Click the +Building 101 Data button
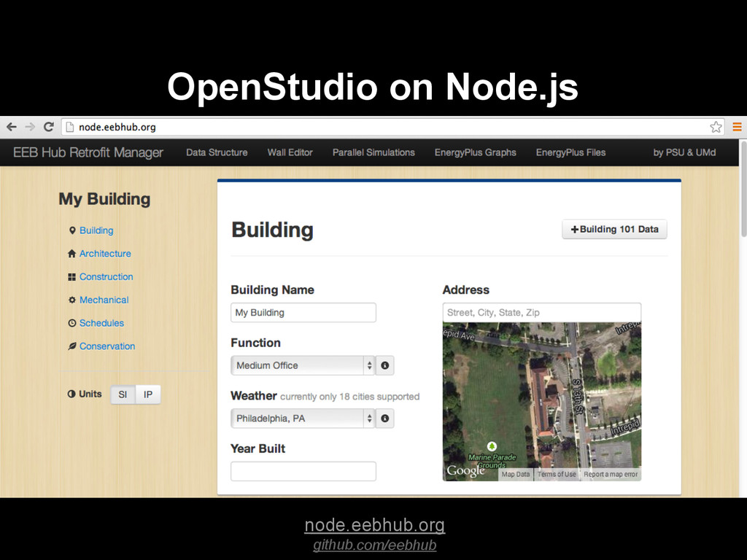 pos(614,229)
